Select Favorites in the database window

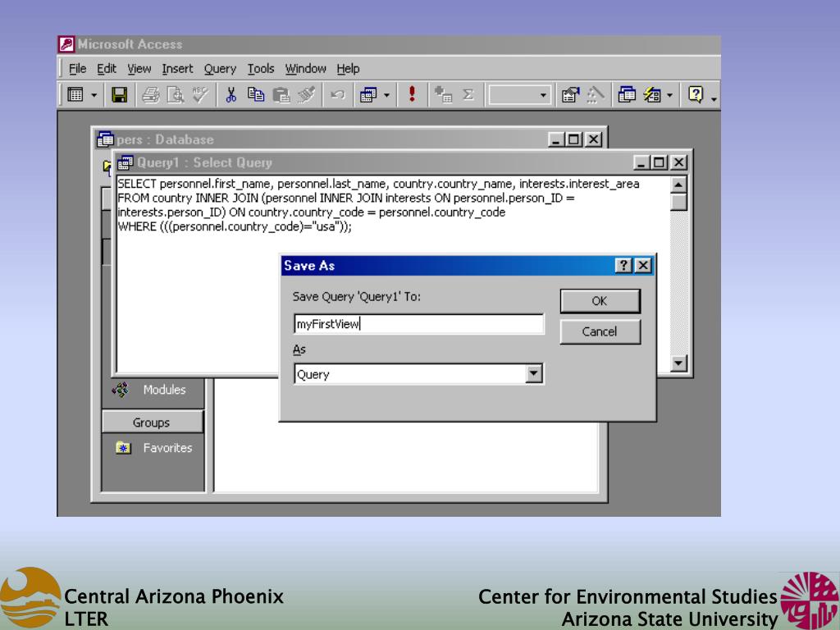(167, 448)
